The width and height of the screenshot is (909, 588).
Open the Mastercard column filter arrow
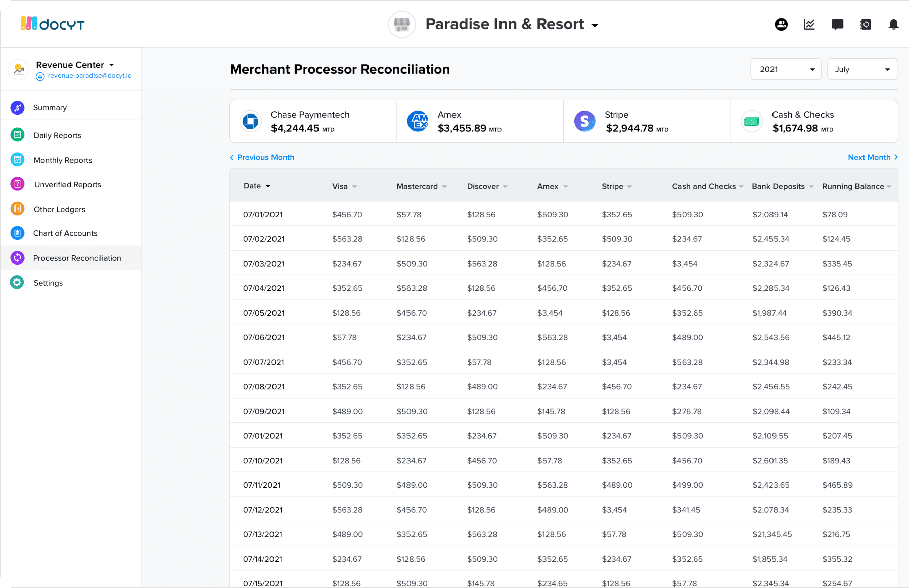click(444, 187)
